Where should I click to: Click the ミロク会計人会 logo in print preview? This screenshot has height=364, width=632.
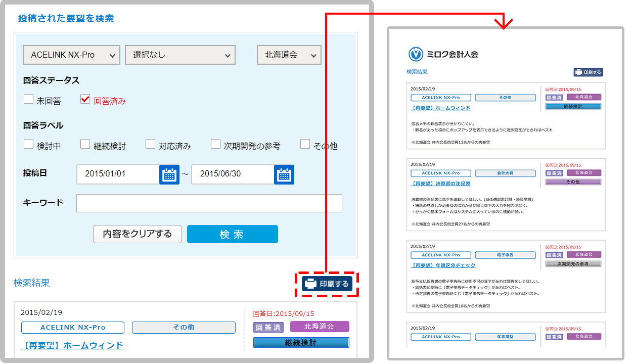pos(443,54)
